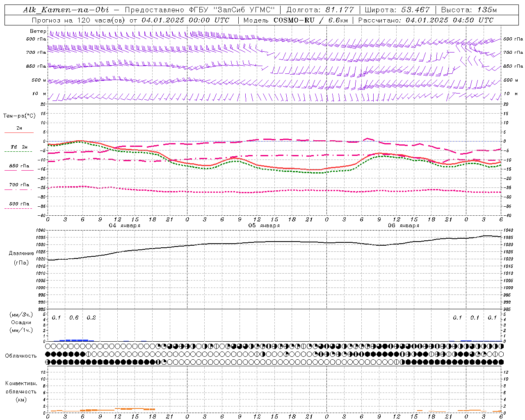Click the 'Конвективн.' convective cloud label
The width and height of the screenshot is (525, 420).
click(21, 383)
